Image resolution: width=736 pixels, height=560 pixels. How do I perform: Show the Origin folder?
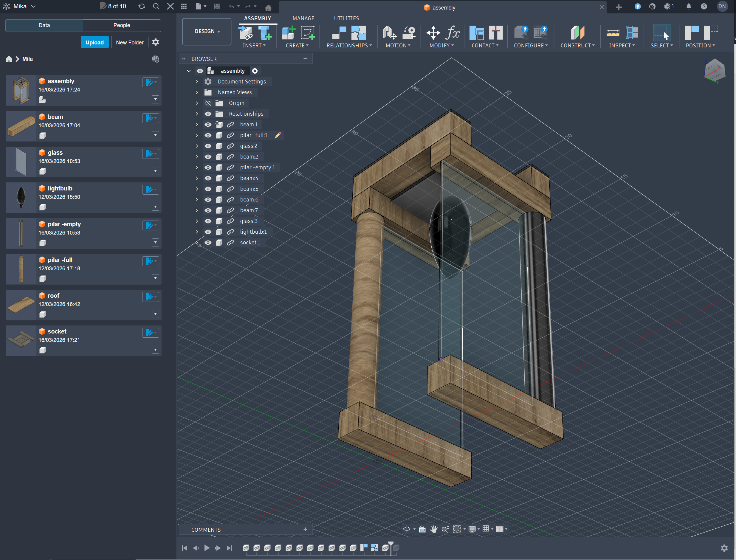tap(208, 103)
